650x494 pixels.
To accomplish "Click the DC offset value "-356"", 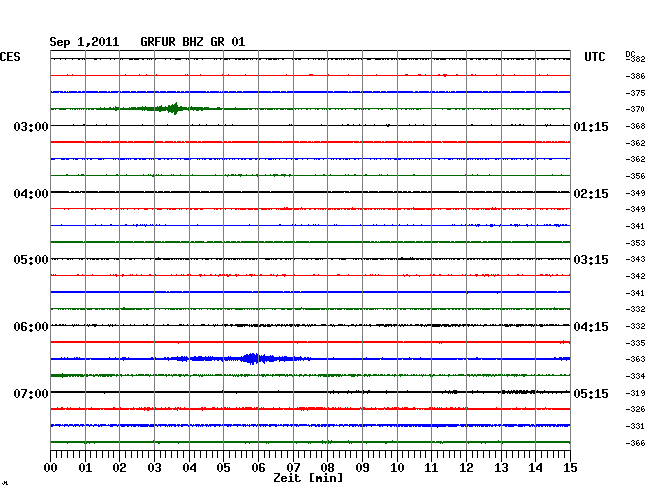I will pyautogui.click(x=635, y=176).
